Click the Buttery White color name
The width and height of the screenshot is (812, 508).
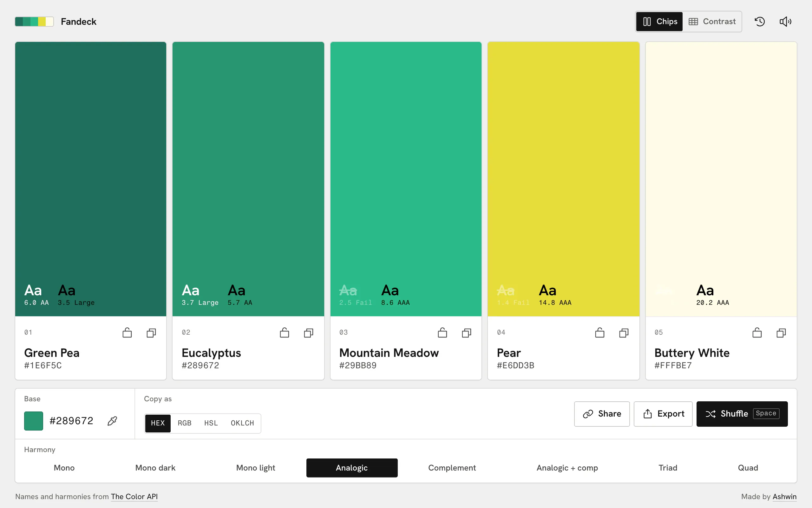click(x=692, y=353)
